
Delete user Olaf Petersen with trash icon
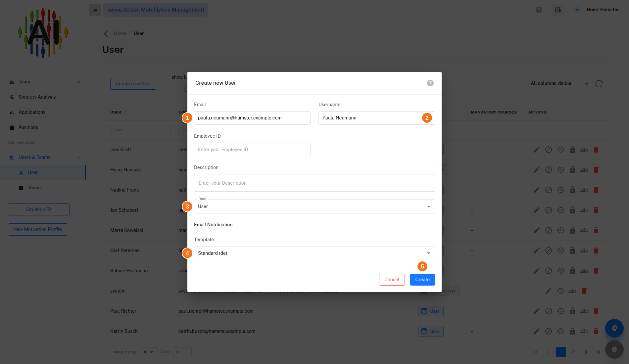click(x=596, y=250)
